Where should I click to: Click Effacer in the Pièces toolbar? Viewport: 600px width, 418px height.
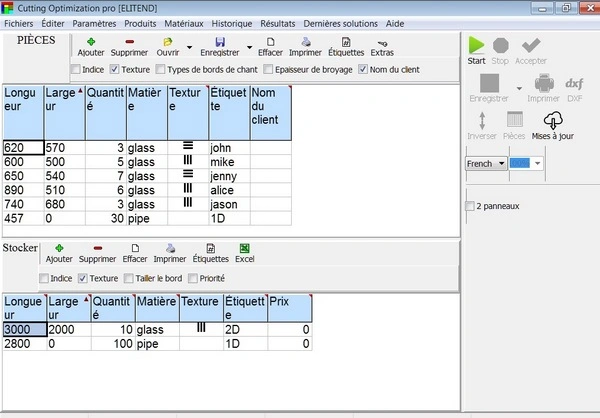(270, 46)
